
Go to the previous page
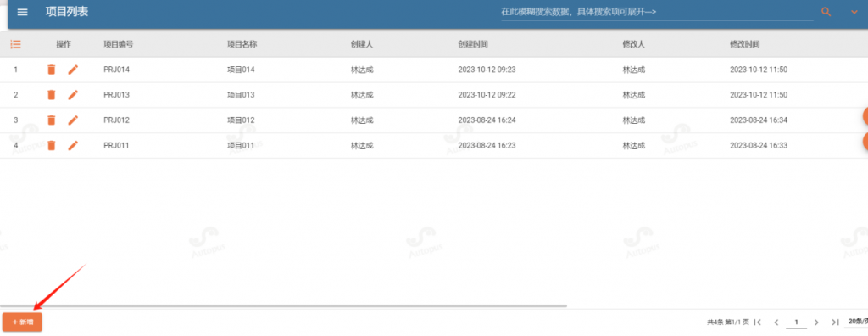776,322
